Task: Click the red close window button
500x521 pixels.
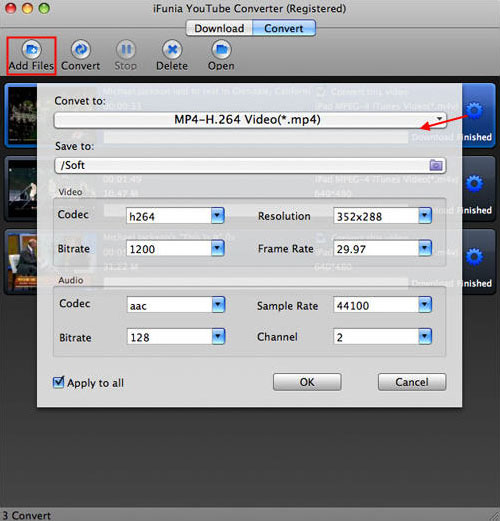Action: click(x=11, y=8)
